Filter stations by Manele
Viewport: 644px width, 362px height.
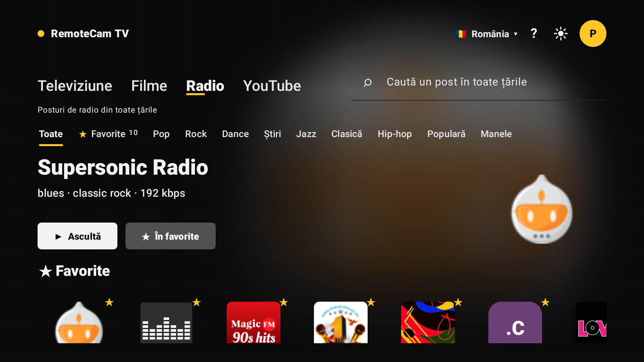tap(496, 134)
